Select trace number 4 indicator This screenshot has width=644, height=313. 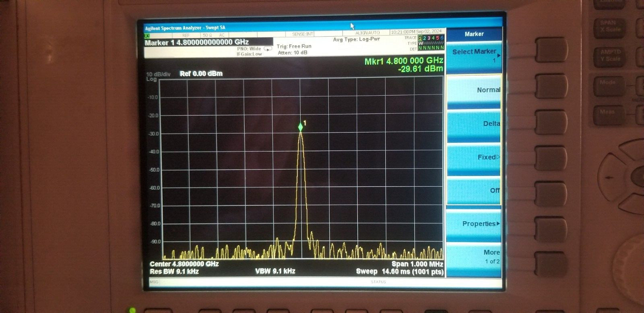433,38
